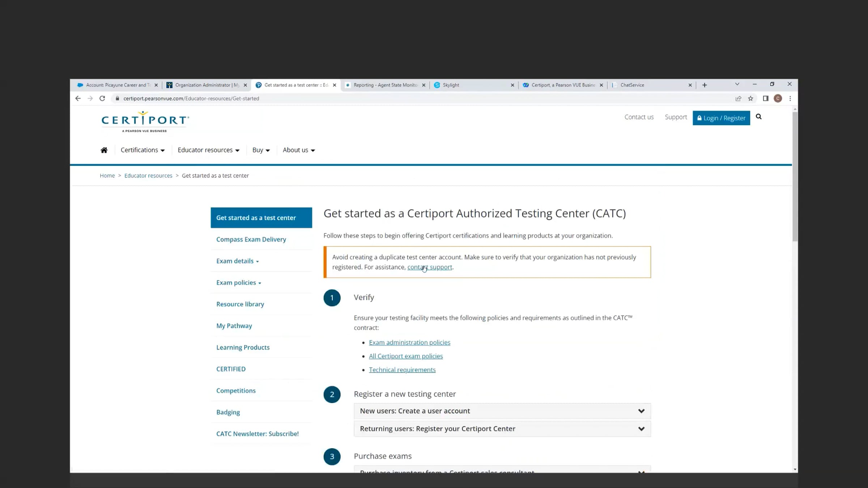Close the Account: Picayune Career tab
This screenshot has height=488, width=868.
click(156, 85)
